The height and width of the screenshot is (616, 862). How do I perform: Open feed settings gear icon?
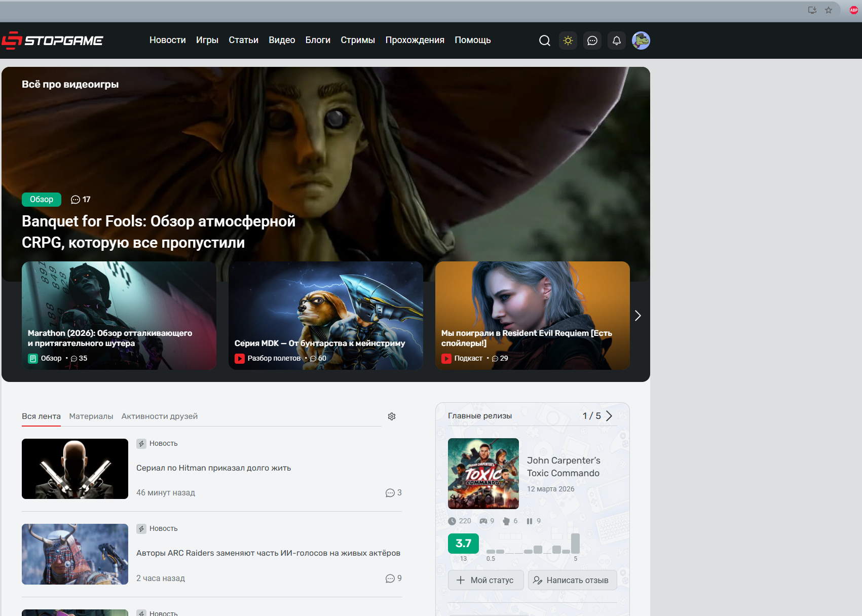[392, 416]
